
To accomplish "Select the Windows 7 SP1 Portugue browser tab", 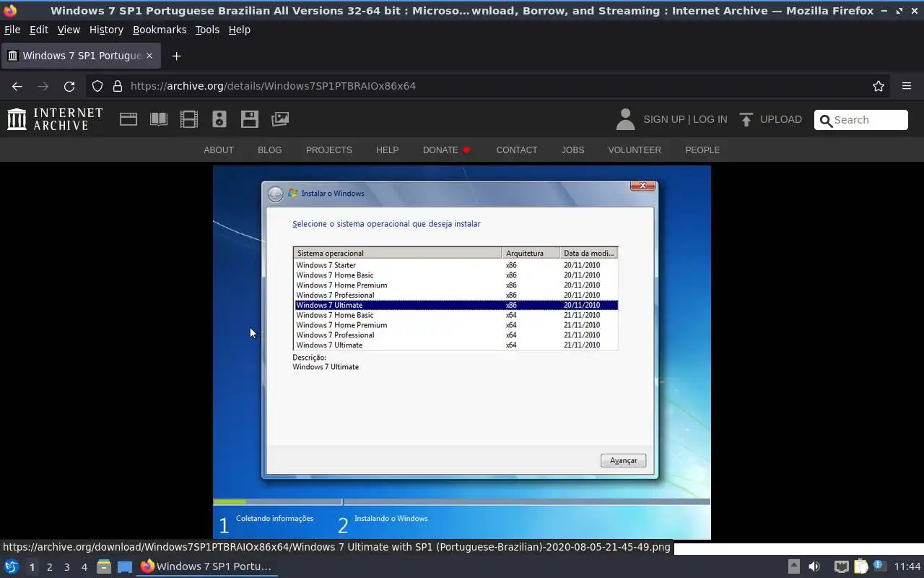I will click(81, 56).
